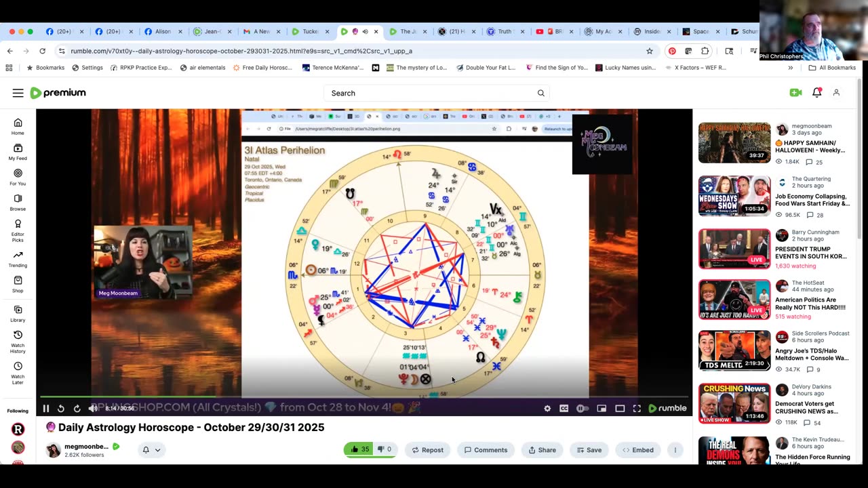Image resolution: width=868 pixels, height=488 pixels.
Task: Open notifications bell in Rumble header
Action: (x=816, y=93)
